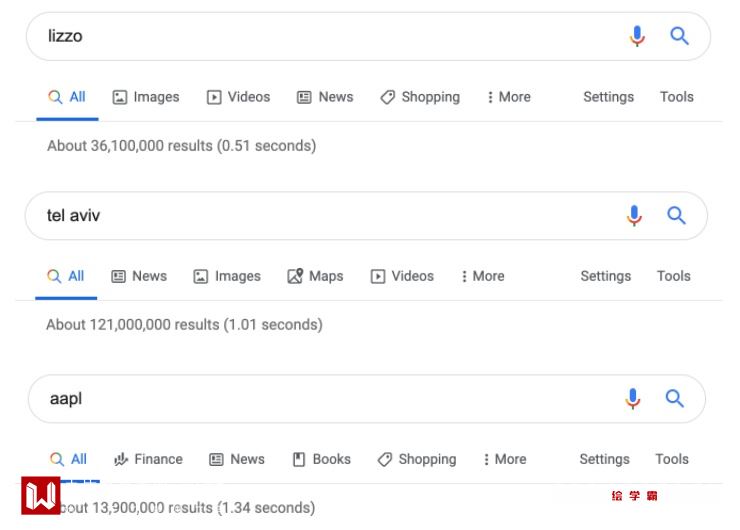This screenshot has width=740, height=530.
Task: Open the red W logo icon
Action: [41, 497]
